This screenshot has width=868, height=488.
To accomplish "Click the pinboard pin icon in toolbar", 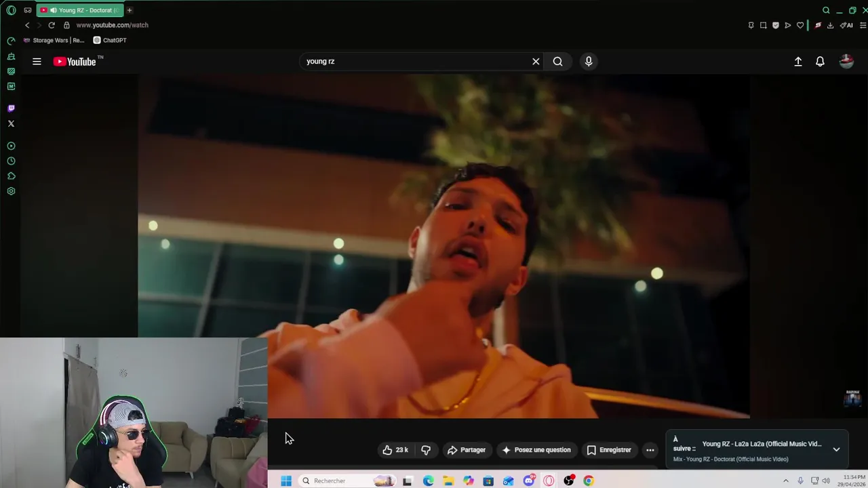I will coord(751,25).
